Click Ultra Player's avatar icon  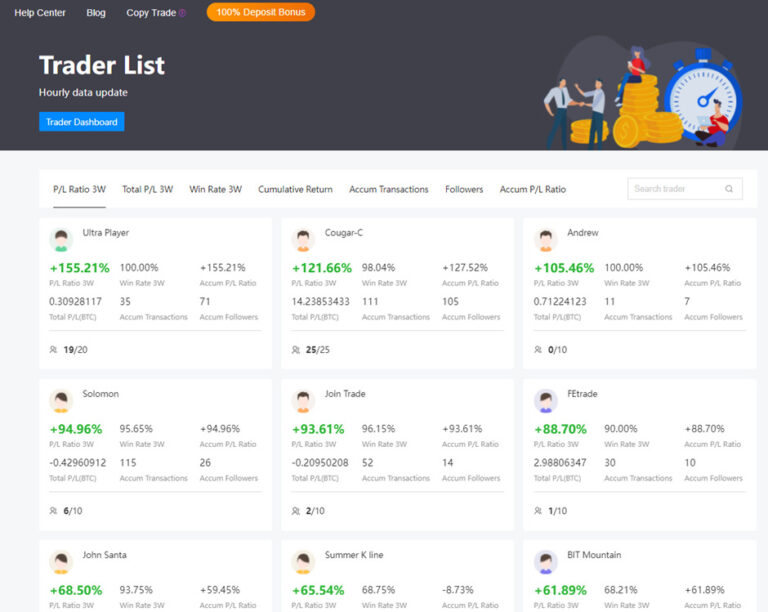point(61,240)
